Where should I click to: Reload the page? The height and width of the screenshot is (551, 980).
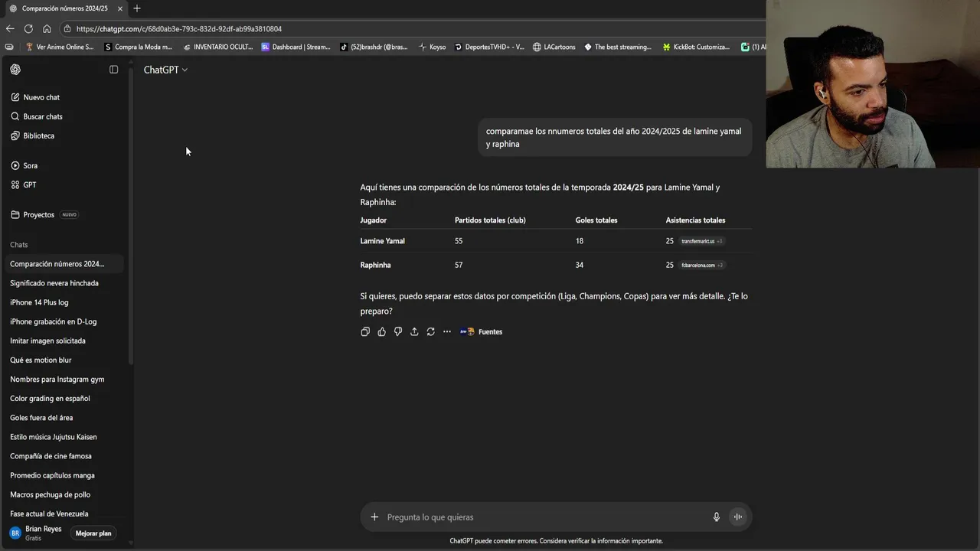[x=28, y=28]
